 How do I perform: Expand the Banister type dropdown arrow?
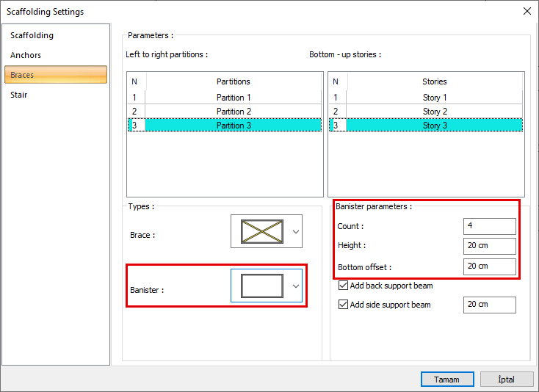pos(296,286)
